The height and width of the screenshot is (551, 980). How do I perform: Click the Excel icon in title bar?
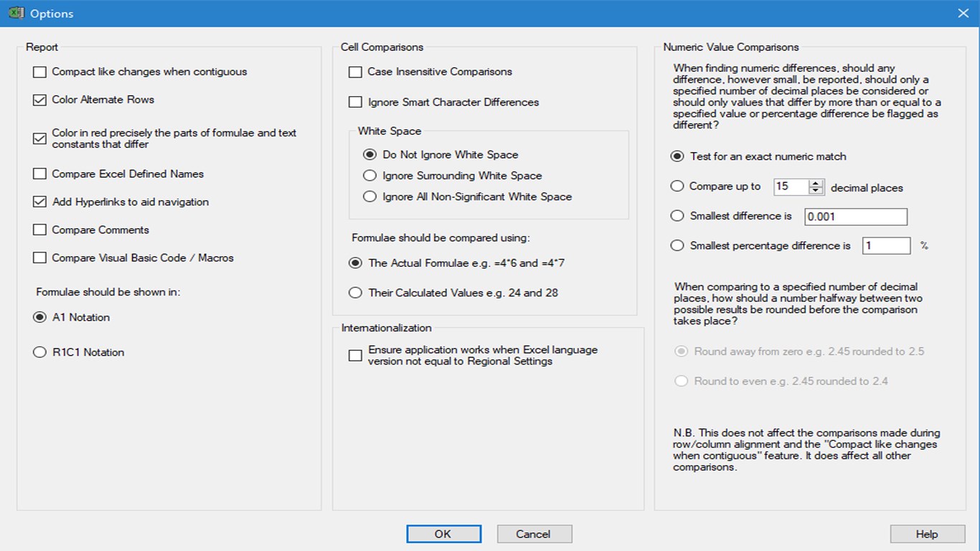[x=16, y=13]
